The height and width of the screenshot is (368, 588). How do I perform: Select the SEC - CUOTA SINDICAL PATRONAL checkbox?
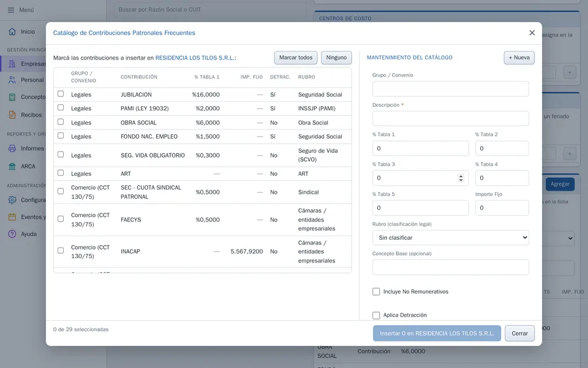(x=61, y=191)
